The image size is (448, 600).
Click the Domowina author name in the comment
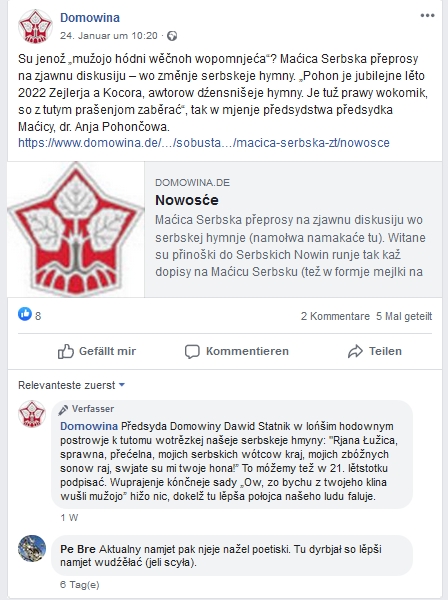click(89, 426)
